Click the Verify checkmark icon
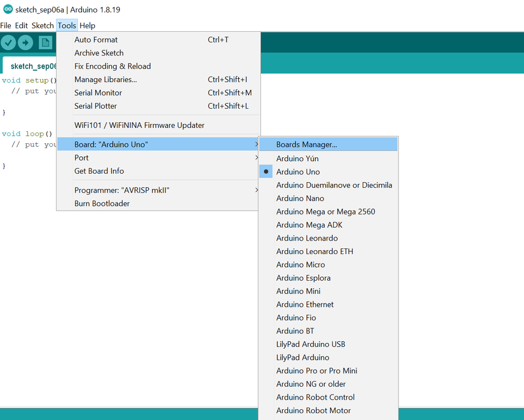This screenshot has width=524, height=420. tap(8, 42)
